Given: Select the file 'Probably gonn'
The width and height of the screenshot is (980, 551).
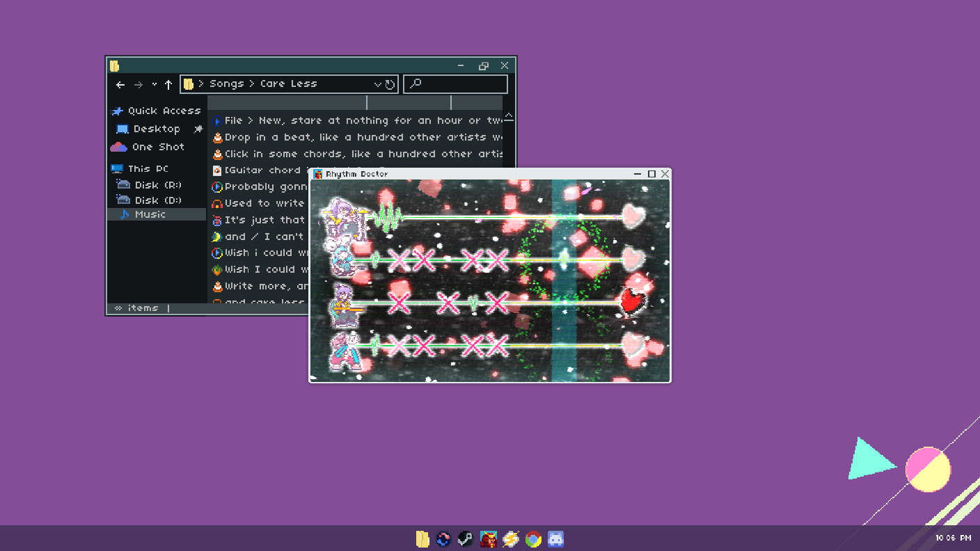Looking at the screenshot, I should tap(259, 186).
